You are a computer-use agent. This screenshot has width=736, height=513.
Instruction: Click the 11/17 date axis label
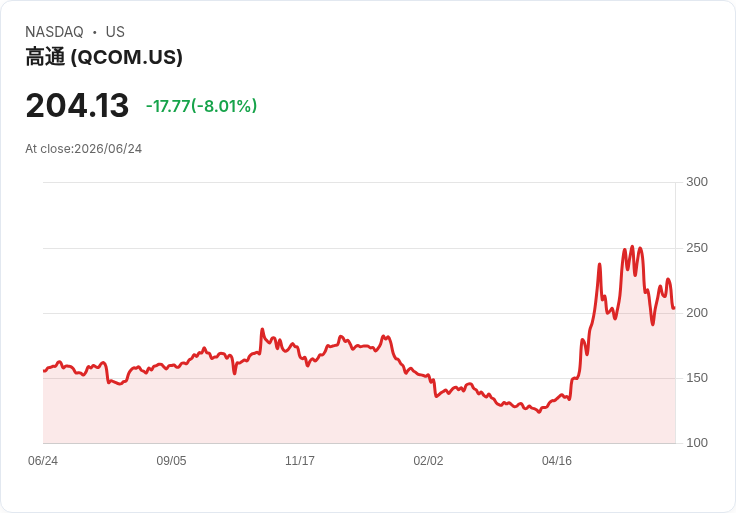tap(300, 461)
